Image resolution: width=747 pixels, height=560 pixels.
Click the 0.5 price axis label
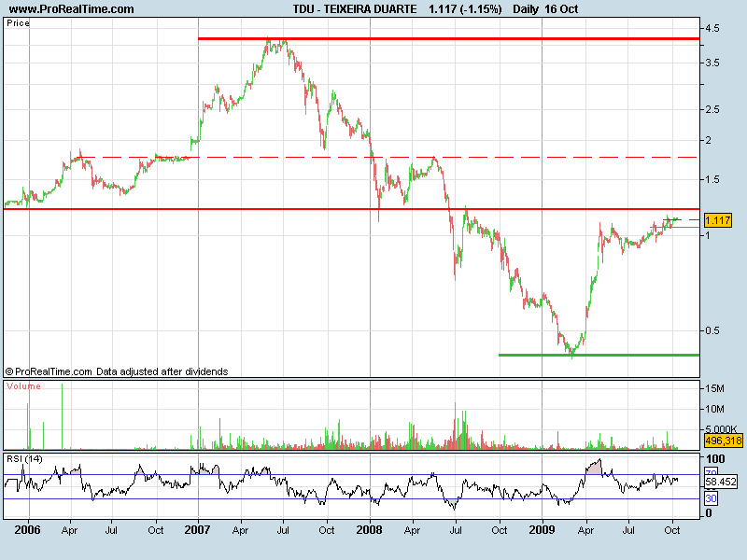[712, 330]
